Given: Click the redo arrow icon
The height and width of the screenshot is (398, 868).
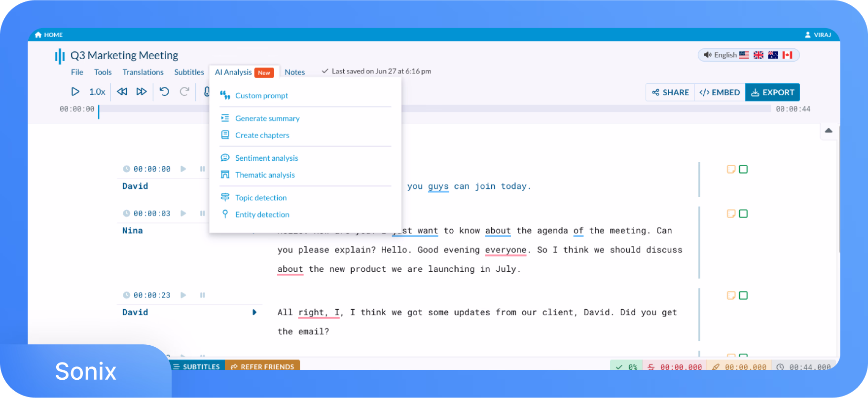Looking at the screenshot, I should (184, 92).
